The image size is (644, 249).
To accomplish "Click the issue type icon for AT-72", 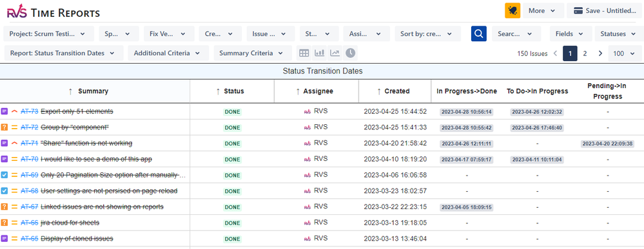I will [x=4, y=127].
